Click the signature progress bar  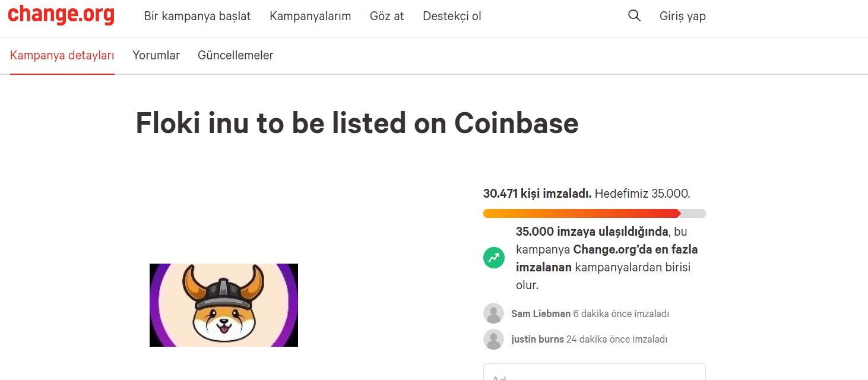pos(594,213)
